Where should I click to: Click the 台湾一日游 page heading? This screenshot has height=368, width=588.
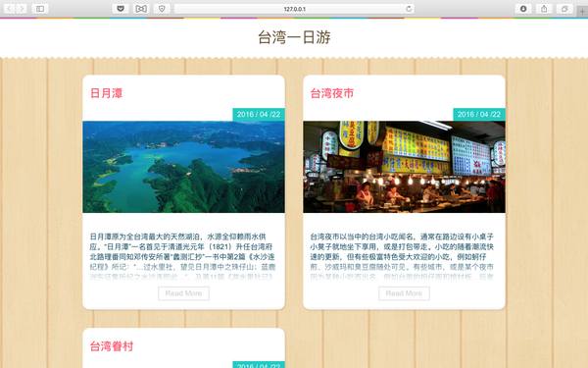294,37
